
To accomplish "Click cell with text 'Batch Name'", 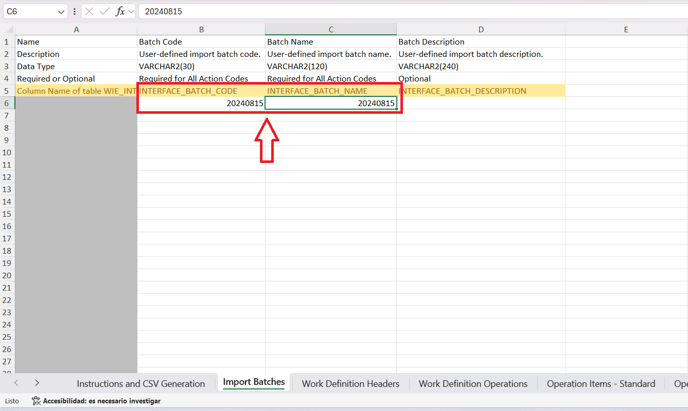I will pos(331,42).
